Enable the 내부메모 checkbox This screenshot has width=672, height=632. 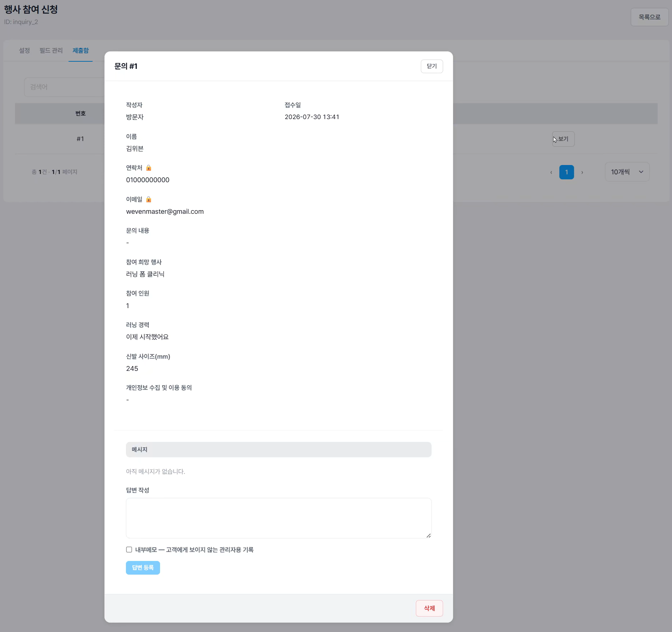[x=129, y=550]
